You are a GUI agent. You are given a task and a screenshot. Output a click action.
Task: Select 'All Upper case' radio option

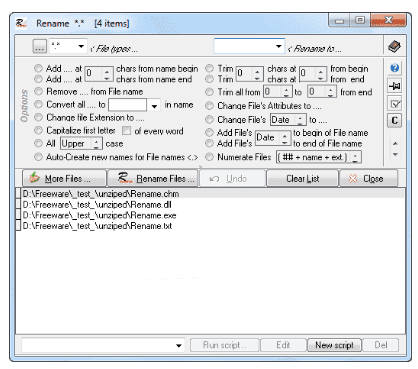pyautogui.click(x=39, y=143)
